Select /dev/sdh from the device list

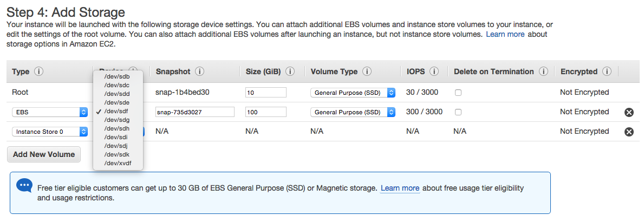click(x=116, y=128)
